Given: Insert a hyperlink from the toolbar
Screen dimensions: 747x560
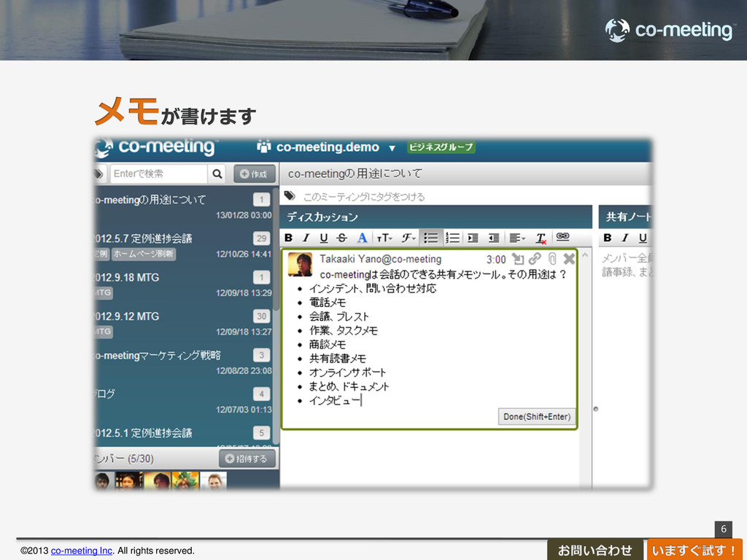Looking at the screenshot, I should pos(562,236).
